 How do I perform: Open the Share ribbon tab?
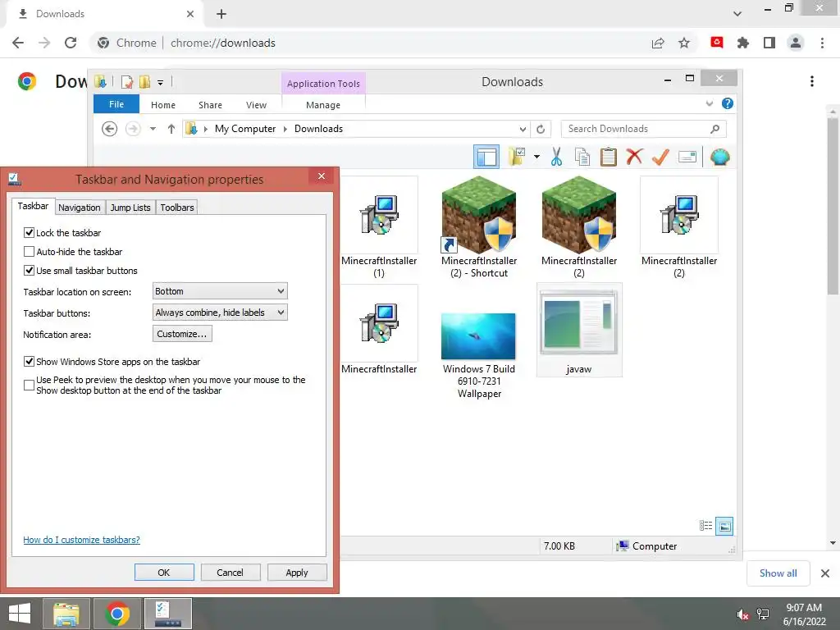[x=210, y=105]
